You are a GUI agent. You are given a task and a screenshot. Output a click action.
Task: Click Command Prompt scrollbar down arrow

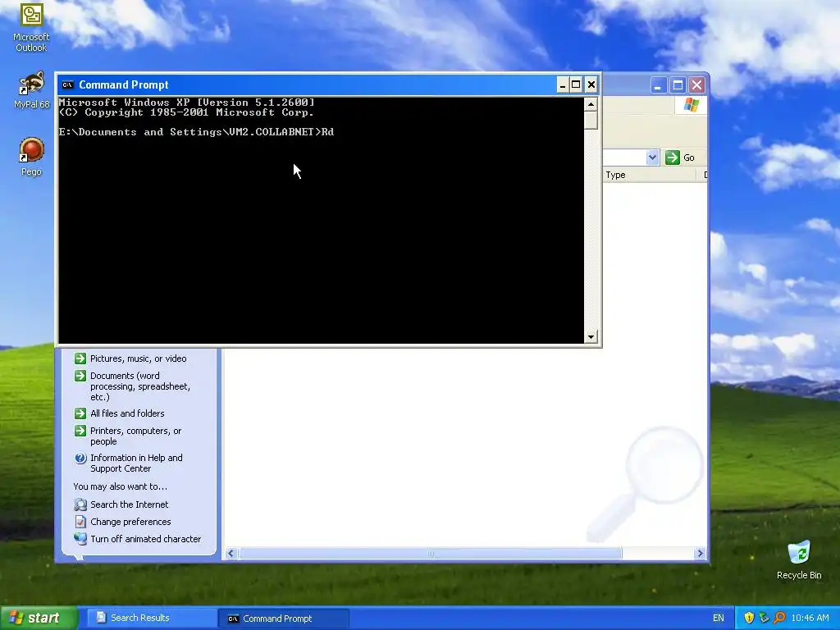(x=591, y=337)
